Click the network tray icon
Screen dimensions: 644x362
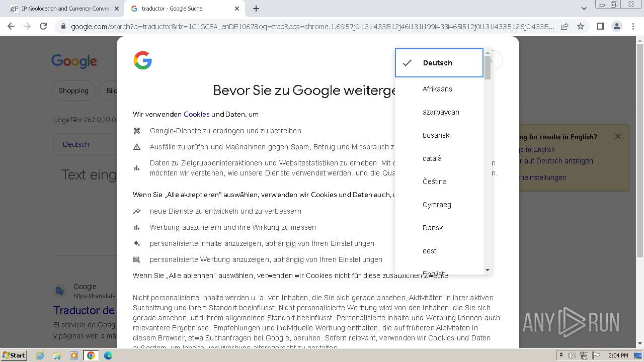pyautogui.click(x=584, y=355)
